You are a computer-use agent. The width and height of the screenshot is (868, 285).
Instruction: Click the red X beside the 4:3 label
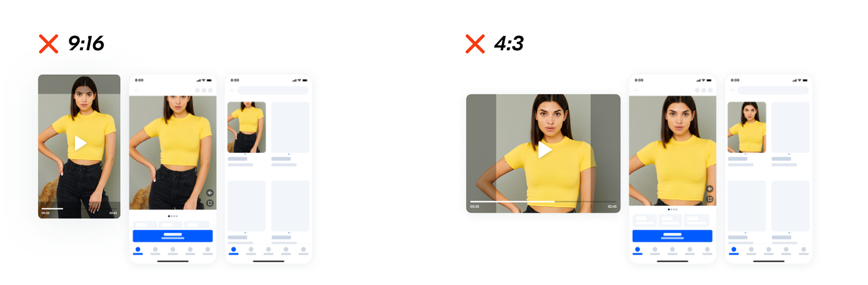pyautogui.click(x=475, y=44)
